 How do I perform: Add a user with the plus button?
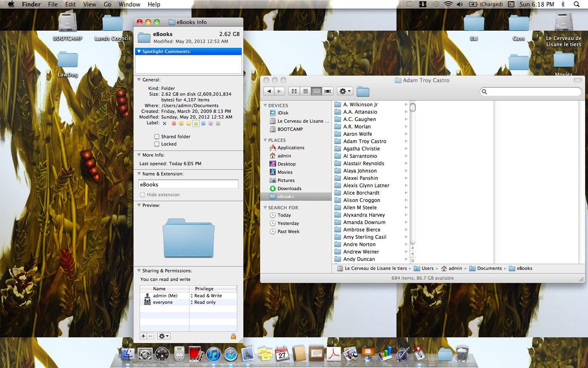point(143,336)
